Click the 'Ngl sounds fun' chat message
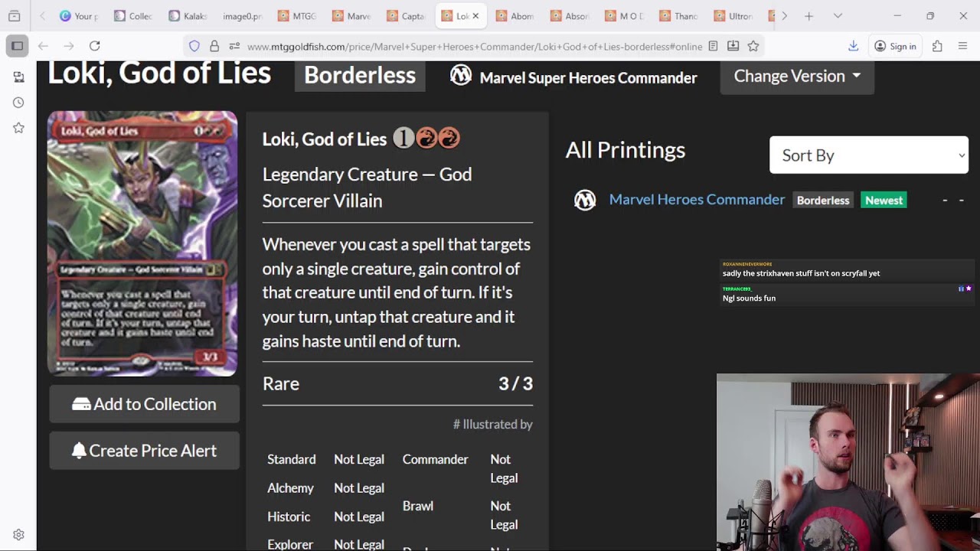 pyautogui.click(x=749, y=298)
